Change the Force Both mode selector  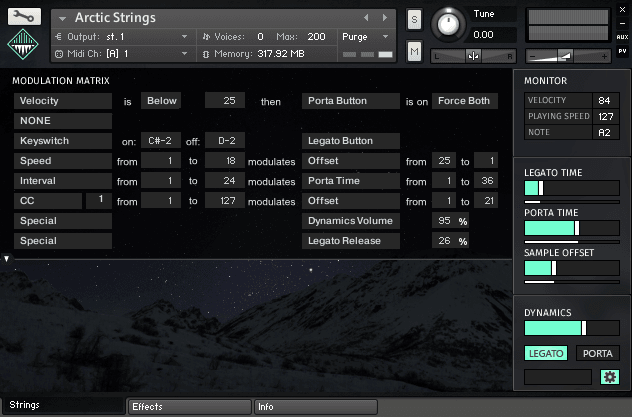click(x=465, y=101)
